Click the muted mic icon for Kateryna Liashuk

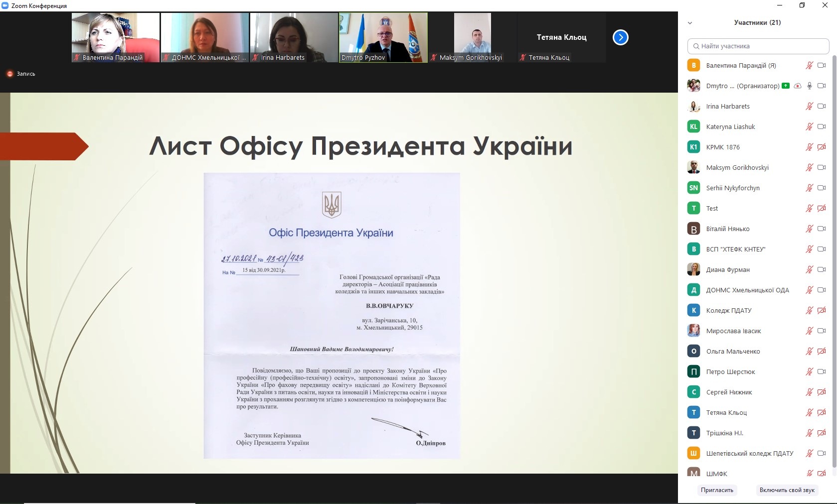click(809, 126)
